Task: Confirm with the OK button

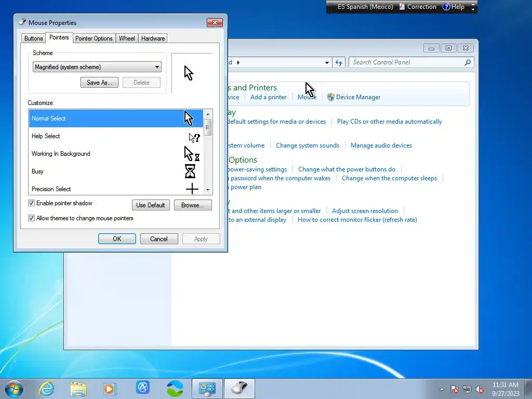Action: pos(117,239)
